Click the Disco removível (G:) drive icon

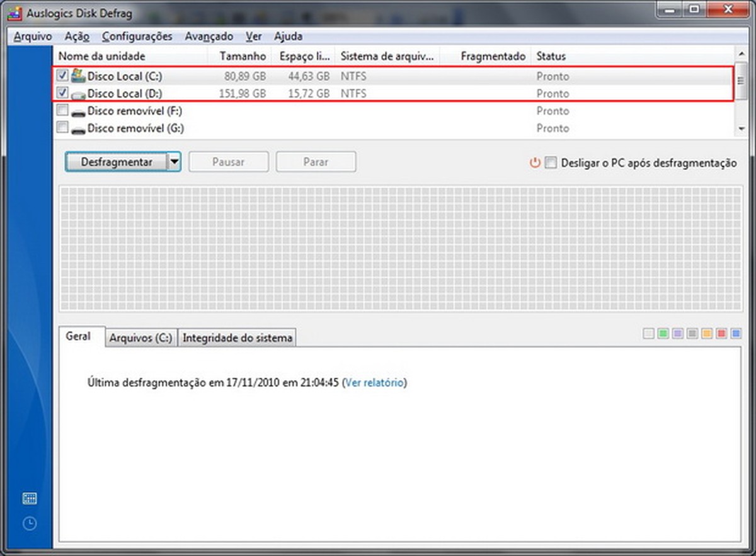click(x=79, y=128)
